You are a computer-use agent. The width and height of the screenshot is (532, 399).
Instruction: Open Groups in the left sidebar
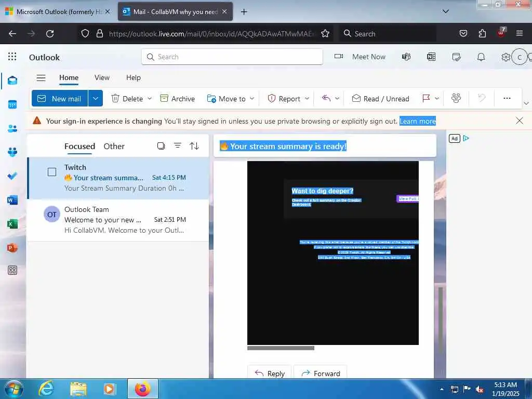pos(12,152)
